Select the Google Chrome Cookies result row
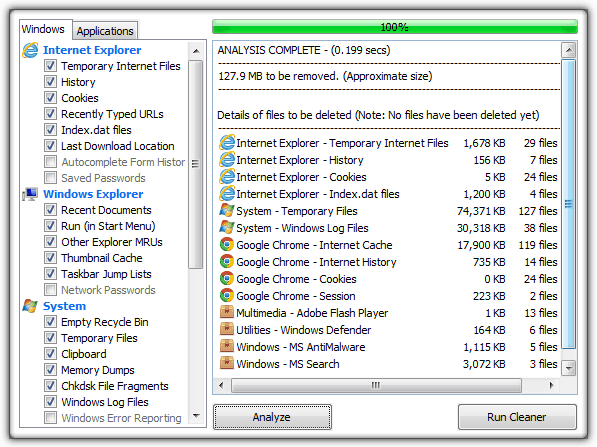597x447 pixels. pos(388,279)
